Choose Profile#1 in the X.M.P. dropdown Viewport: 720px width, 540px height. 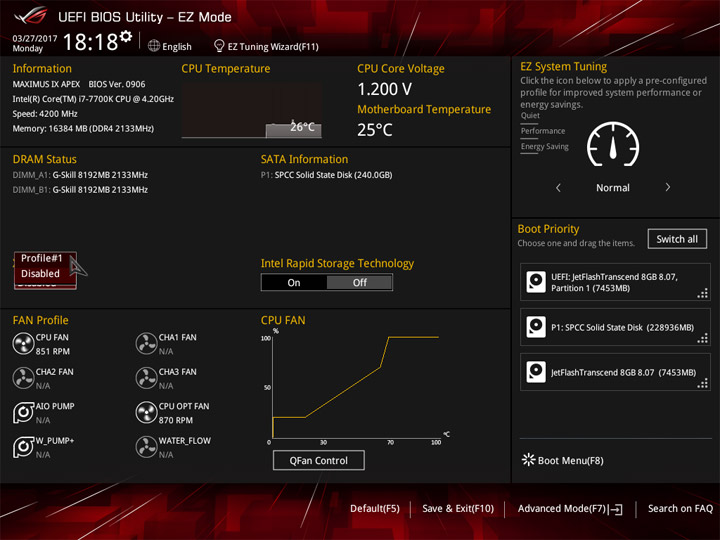point(42,258)
